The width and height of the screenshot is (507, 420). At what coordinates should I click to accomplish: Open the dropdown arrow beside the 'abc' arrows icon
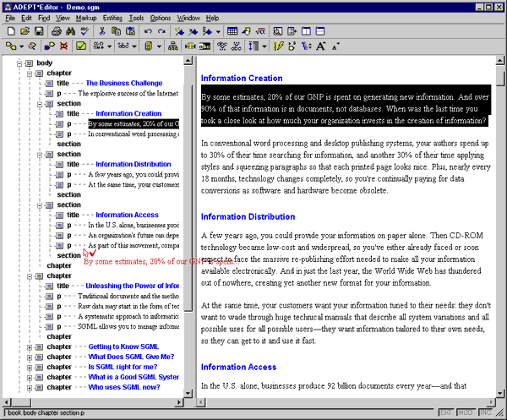(134, 46)
